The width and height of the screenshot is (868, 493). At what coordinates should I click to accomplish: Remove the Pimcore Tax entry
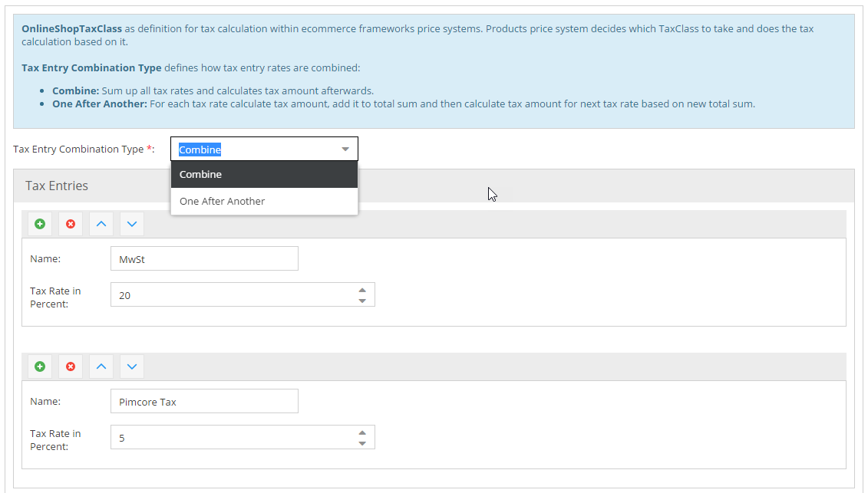pyautogui.click(x=71, y=366)
